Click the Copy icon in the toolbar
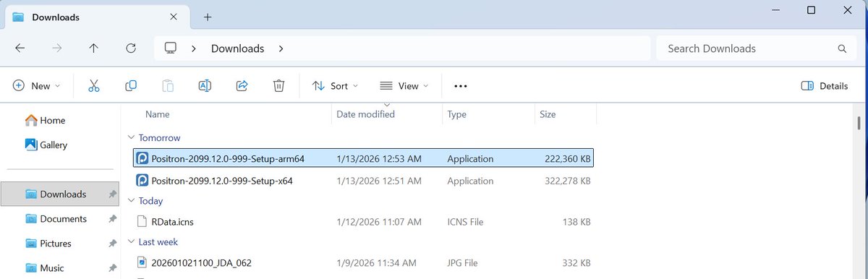Image resolution: width=868 pixels, height=279 pixels. [x=131, y=85]
